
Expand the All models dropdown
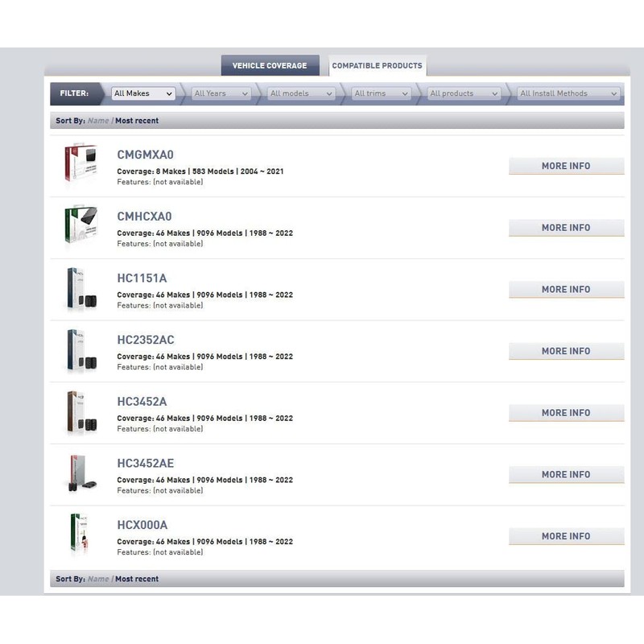(300, 93)
